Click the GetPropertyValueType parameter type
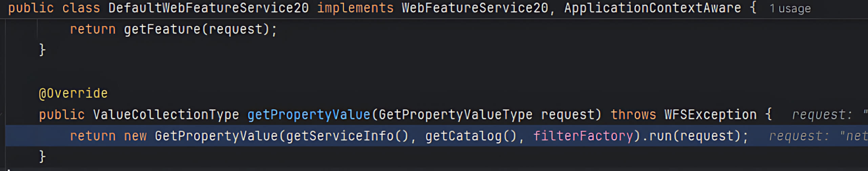The image size is (868, 171). (x=455, y=115)
